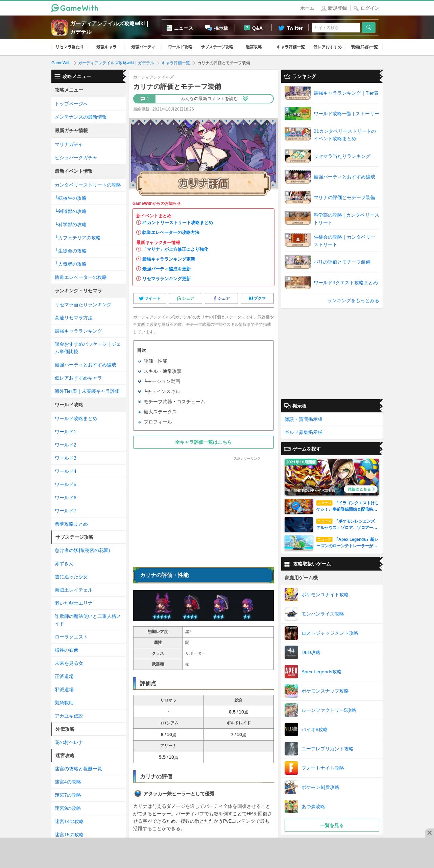Screen dimensions: 434x868
Task: Open リセマラ当たり nav tab
Action: [70, 47]
